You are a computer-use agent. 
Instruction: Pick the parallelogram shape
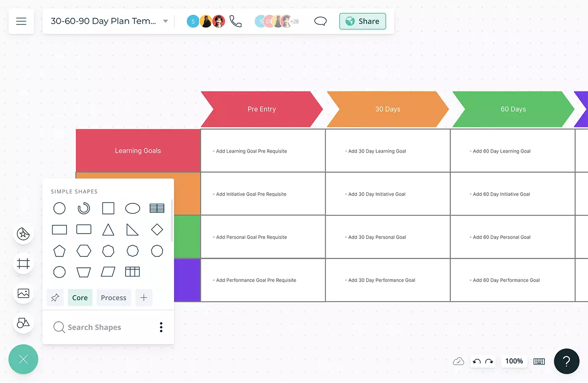108,272
